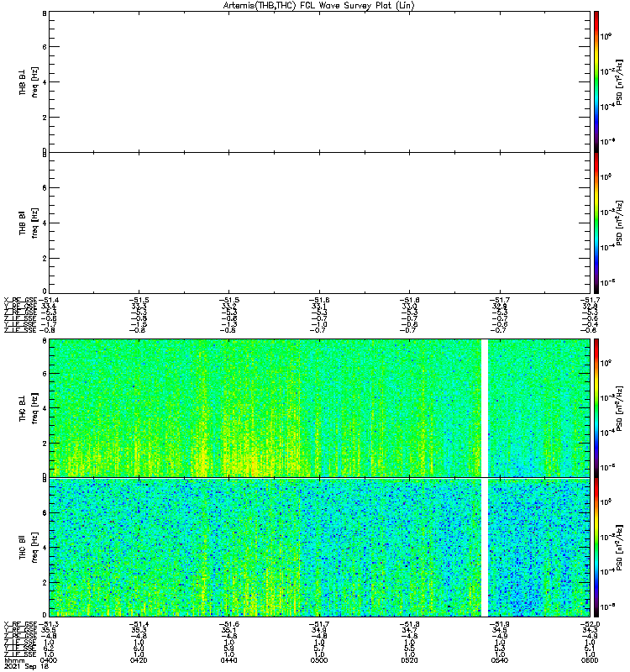Click the color bar beside the THC B∥ panel
The height and width of the screenshot is (672, 630).
[x=596, y=548]
